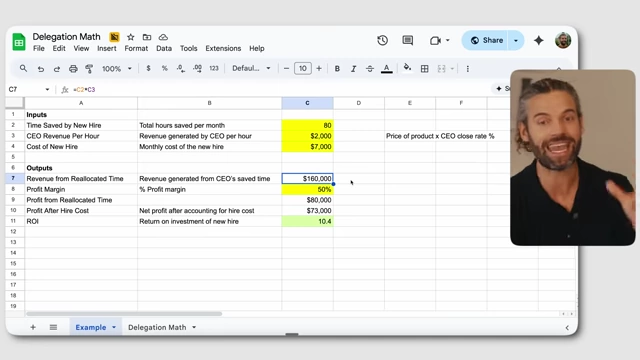Open the Edit menu
This screenshot has height=360, width=640.
[59, 48]
